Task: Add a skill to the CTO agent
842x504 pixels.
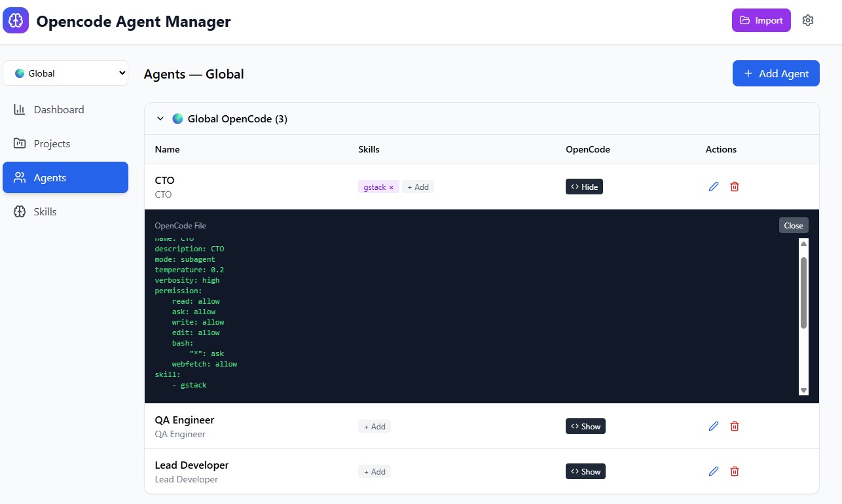Action: (x=418, y=187)
